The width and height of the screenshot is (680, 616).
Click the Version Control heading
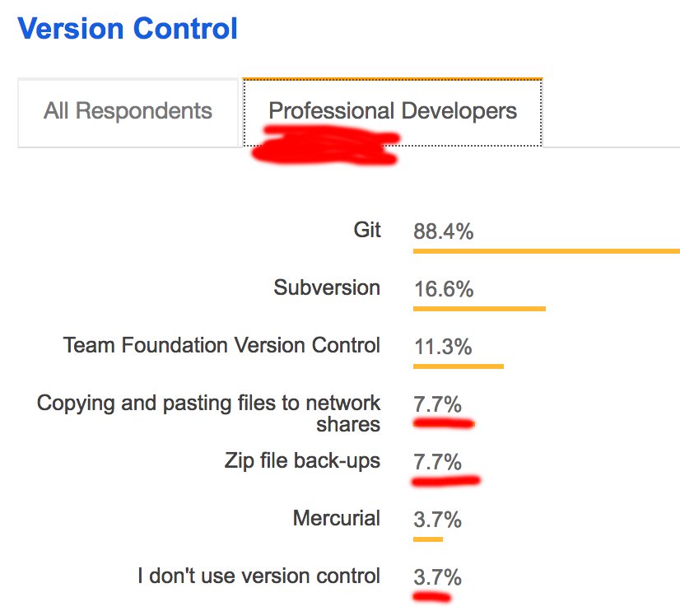128,29
